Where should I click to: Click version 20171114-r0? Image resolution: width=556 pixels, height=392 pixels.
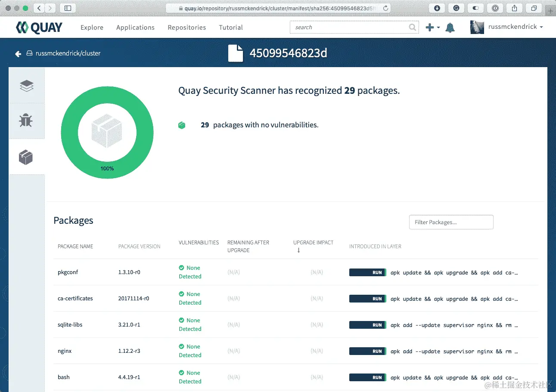click(134, 299)
